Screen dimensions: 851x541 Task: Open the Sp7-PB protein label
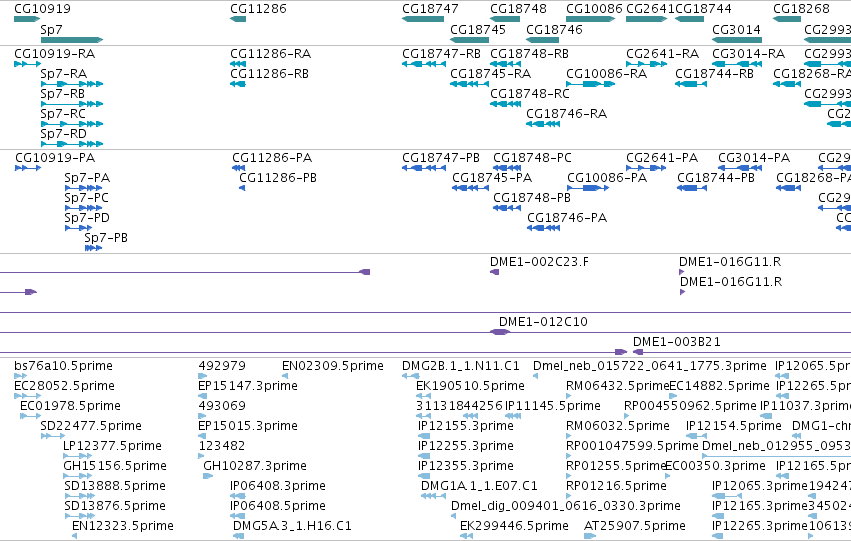pyautogui.click(x=106, y=238)
